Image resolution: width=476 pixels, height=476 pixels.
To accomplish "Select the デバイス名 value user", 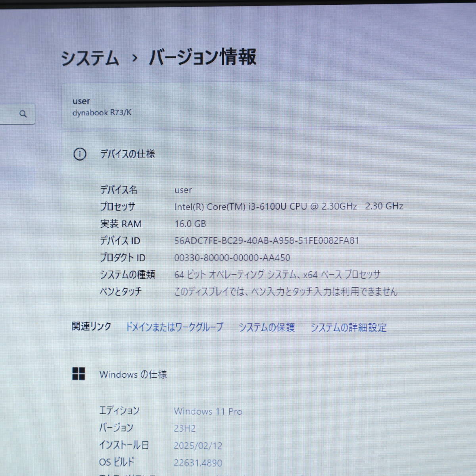I will click(x=183, y=190).
